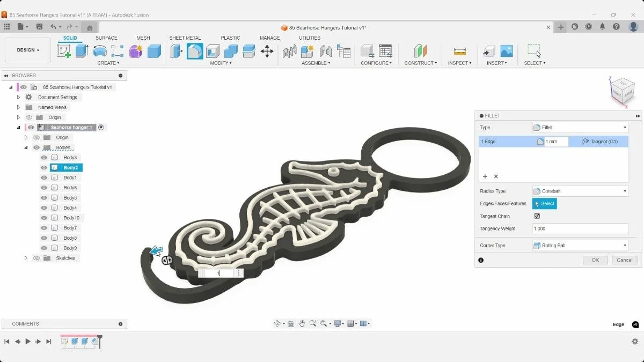Click OK in the Fillet dialog
This screenshot has height=362, width=644.
click(595, 260)
